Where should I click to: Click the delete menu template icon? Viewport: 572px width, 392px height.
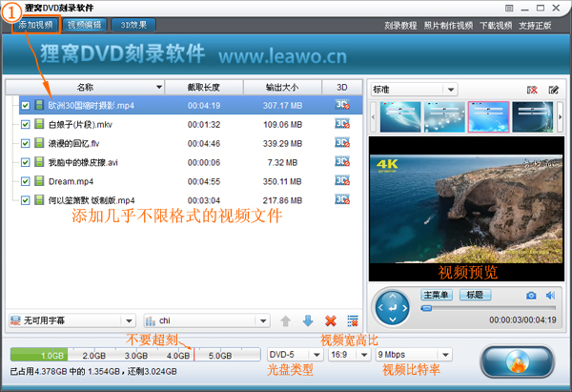(532, 90)
